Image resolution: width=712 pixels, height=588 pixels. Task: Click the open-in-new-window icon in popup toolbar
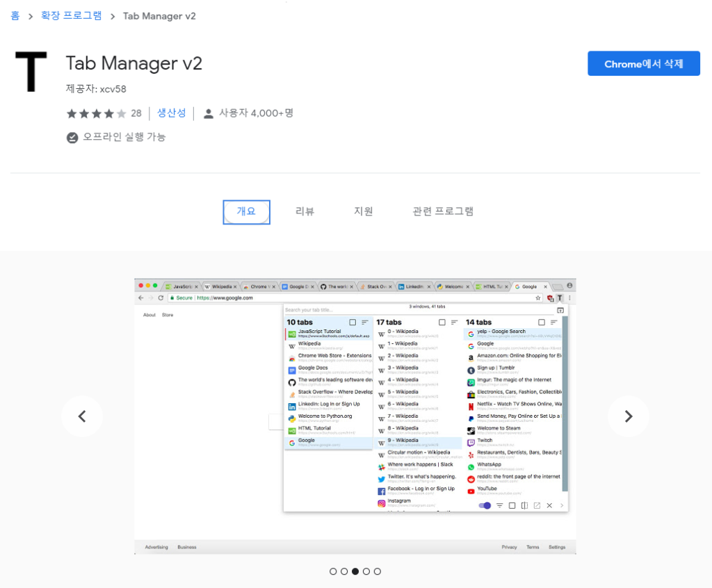(x=537, y=506)
